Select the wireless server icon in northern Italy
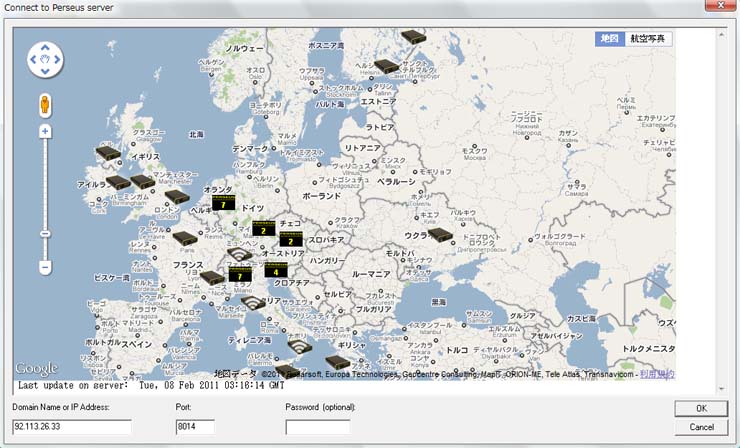Viewport: 740px width, 448px height. click(252, 303)
